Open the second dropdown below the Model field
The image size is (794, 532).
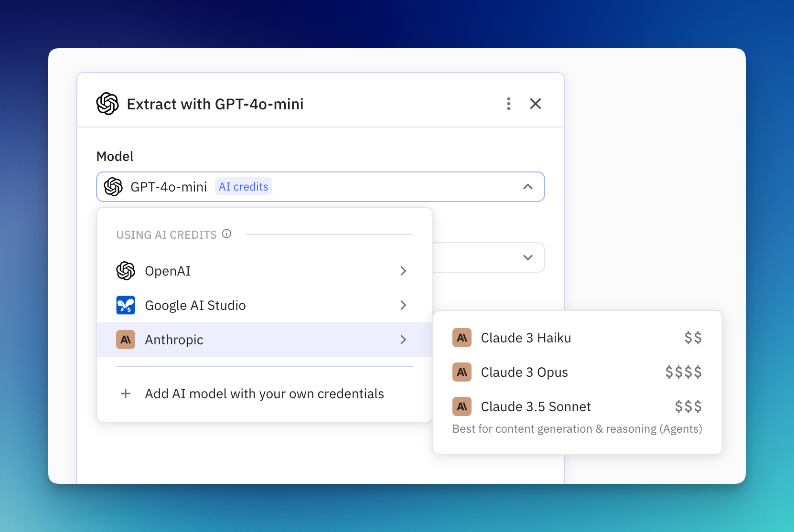(489, 257)
